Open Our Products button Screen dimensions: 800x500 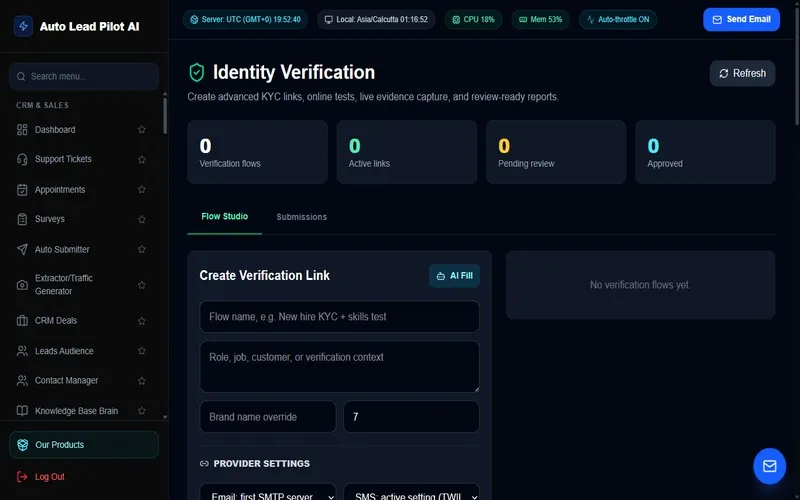[84, 444]
